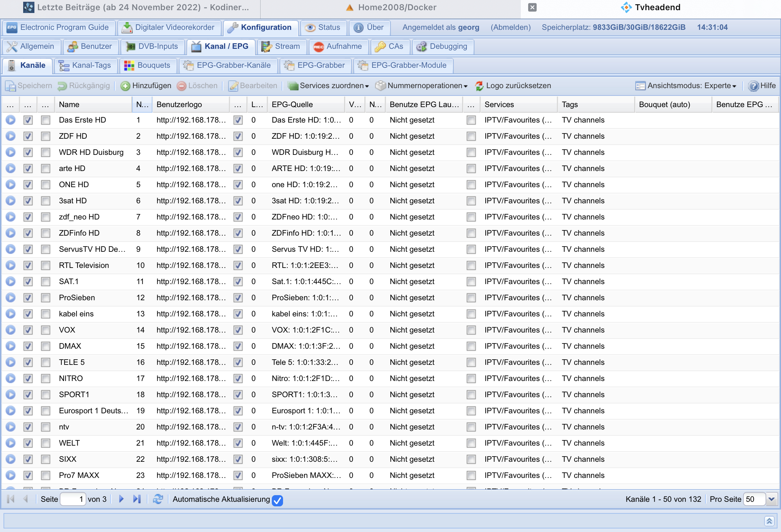The height and width of the screenshot is (532, 781).
Task: Click Abmelden logout link
Action: [x=511, y=27]
